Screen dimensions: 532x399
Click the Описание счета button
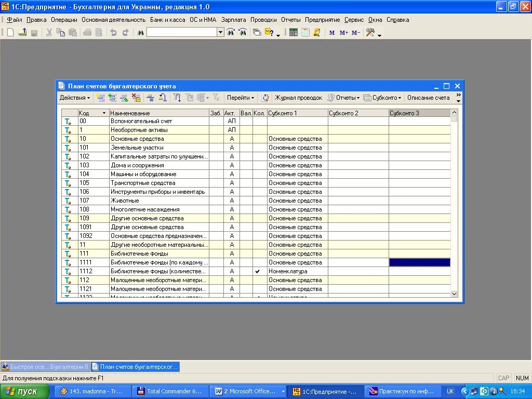coord(428,98)
